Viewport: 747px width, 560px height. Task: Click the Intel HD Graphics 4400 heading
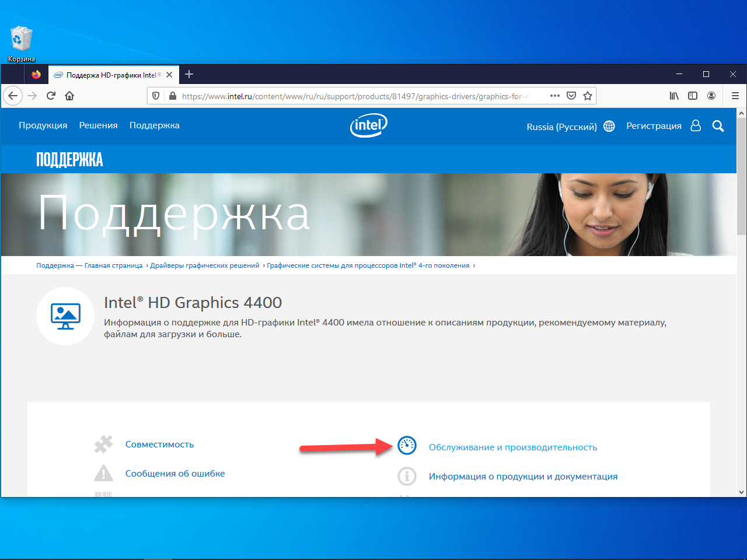point(193,302)
